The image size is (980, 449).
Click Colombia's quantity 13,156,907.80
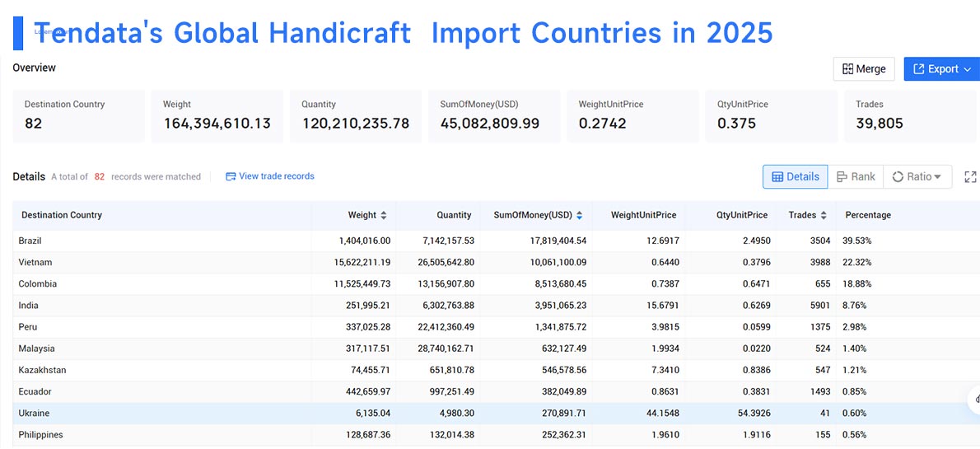[445, 284]
